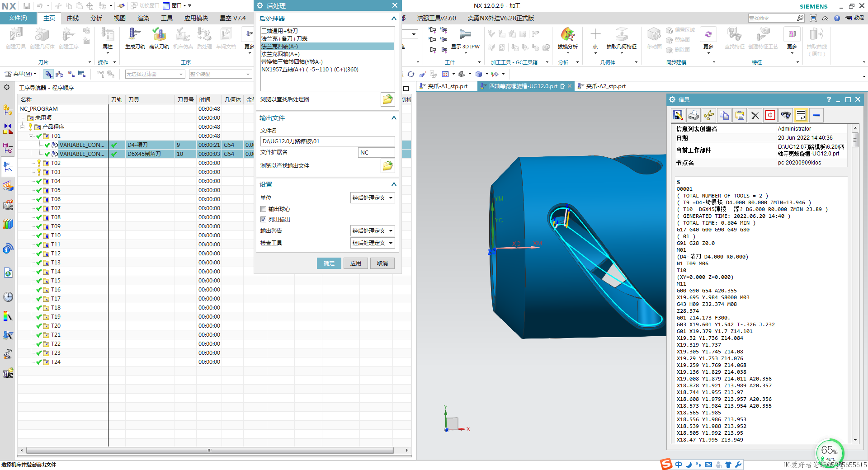This screenshot has height=470, width=868.
Task: Collapse the T01 tree node
Action: [x=31, y=136]
